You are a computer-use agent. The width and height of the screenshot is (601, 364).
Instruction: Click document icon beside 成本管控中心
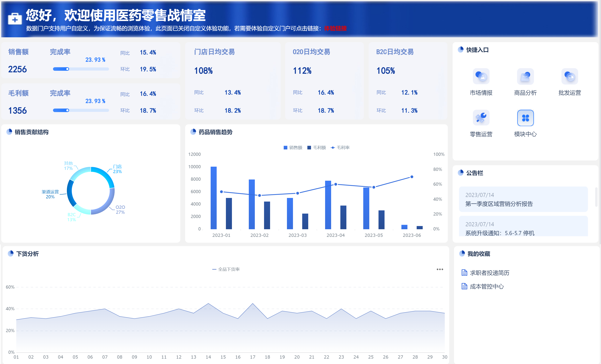tap(464, 286)
